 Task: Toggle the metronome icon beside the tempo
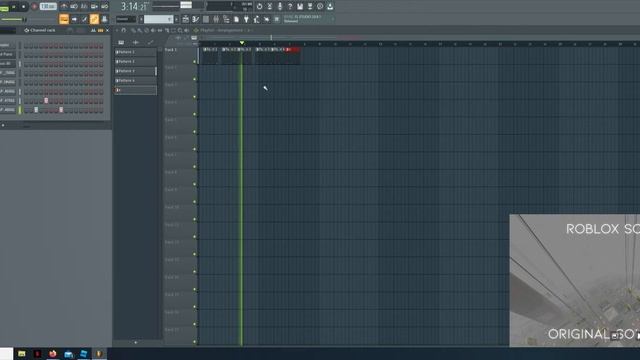pos(64,7)
